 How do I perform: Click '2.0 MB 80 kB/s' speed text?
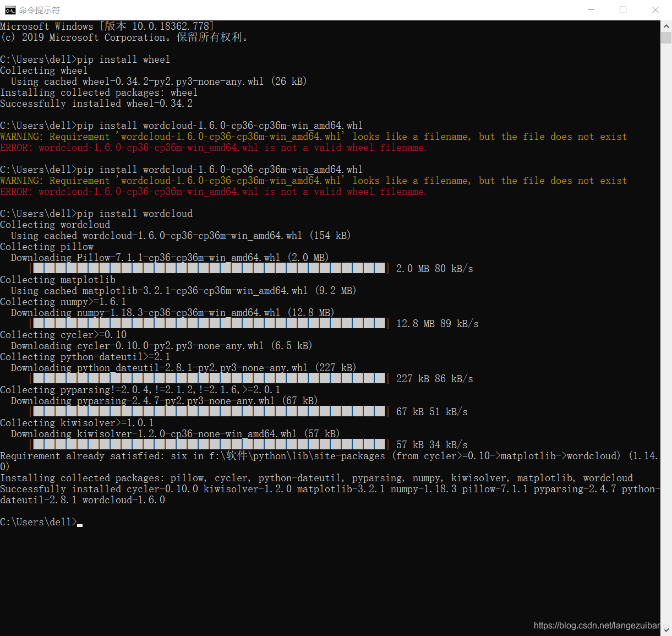pyautogui.click(x=435, y=269)
